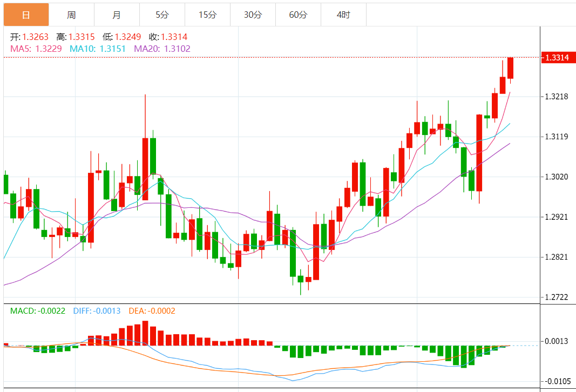
Task: Click the DEA: -0.0002 indicator label
Action: pyautogui.click(x=152, y=311)
